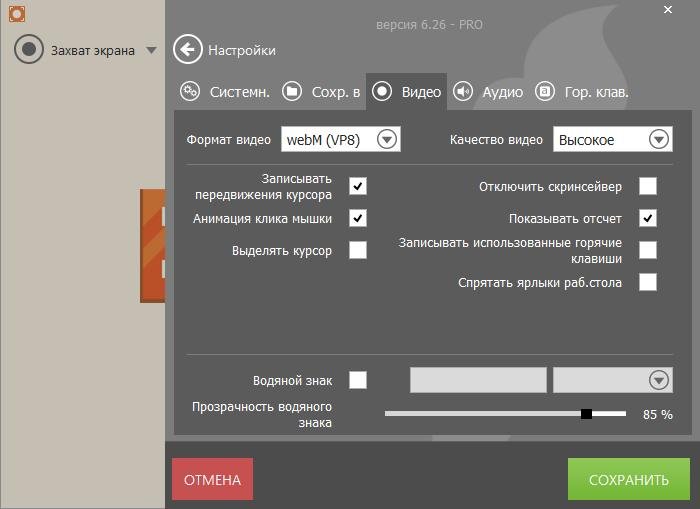Click the app logo icon in the title bar

pyautogui.click(x=15, y=14)
